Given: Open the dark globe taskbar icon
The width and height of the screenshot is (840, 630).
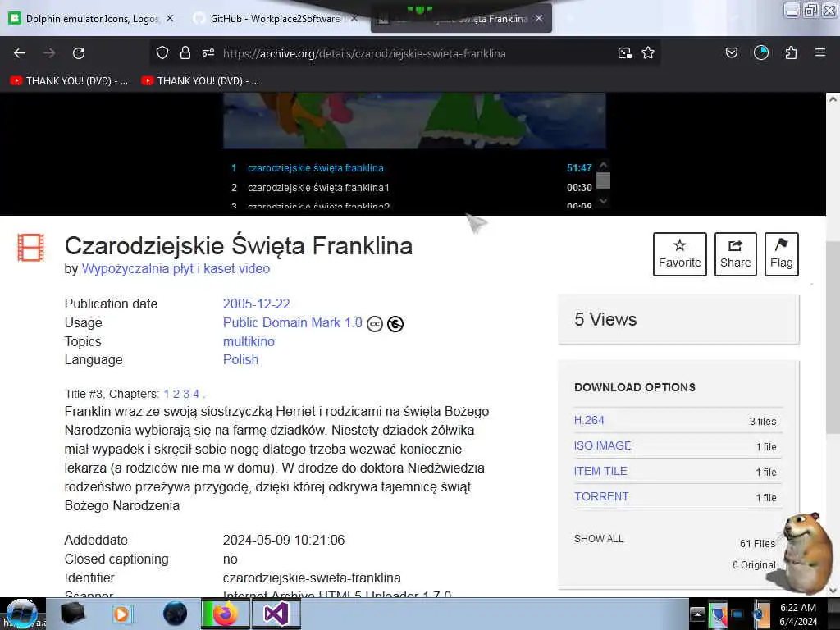Looking at the screenshot, I should 175,614.
